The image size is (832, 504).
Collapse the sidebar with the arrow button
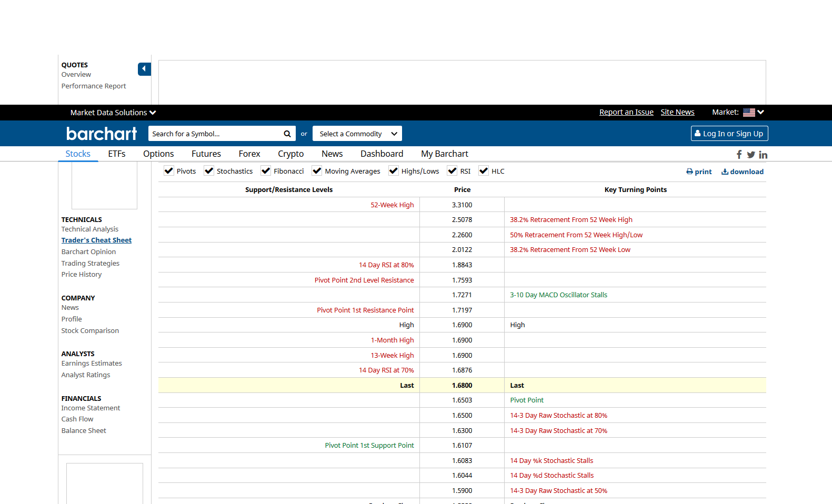144,69
